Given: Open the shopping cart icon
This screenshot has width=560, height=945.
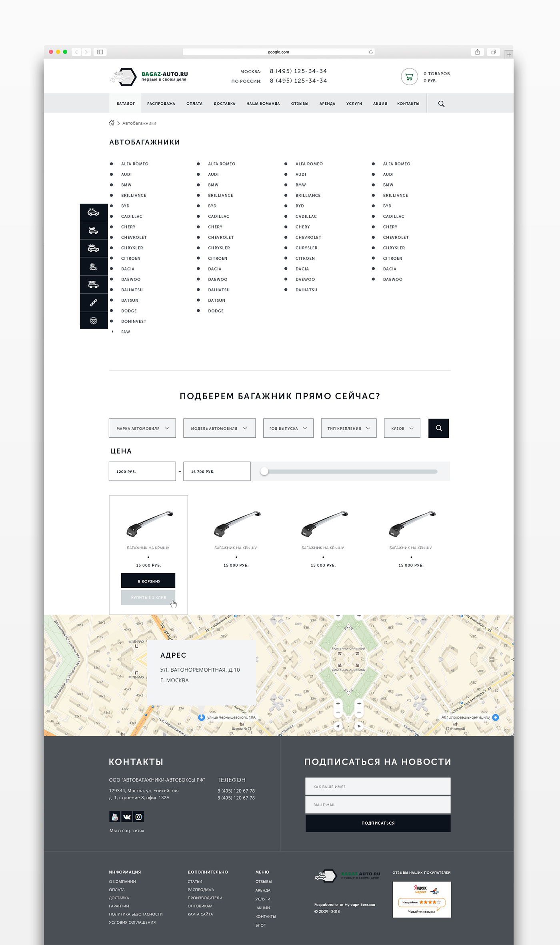Looking at the screenshot, I should [x=409, y=77].
